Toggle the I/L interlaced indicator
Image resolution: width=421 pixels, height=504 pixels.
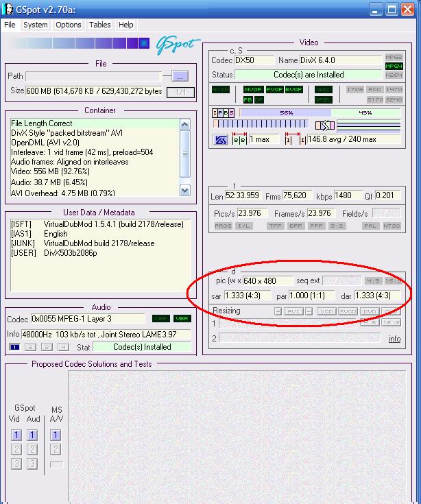pos(243,226)
